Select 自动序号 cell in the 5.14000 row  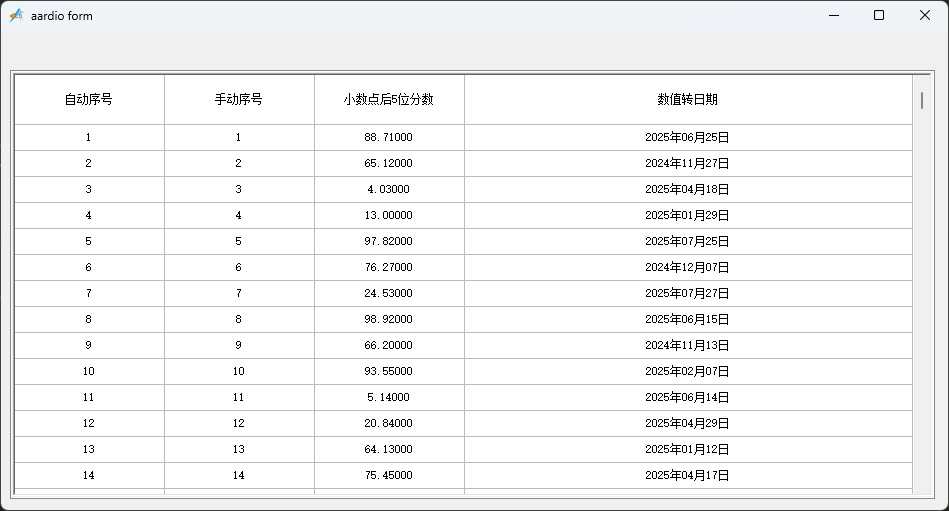click(89, 398)
